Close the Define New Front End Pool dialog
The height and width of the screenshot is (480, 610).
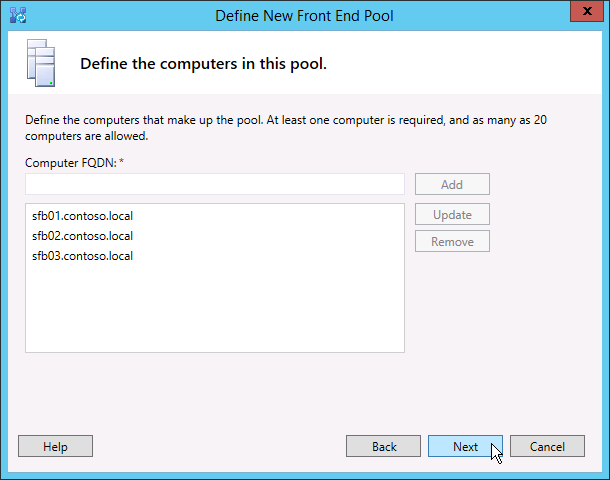coord(587,11)
